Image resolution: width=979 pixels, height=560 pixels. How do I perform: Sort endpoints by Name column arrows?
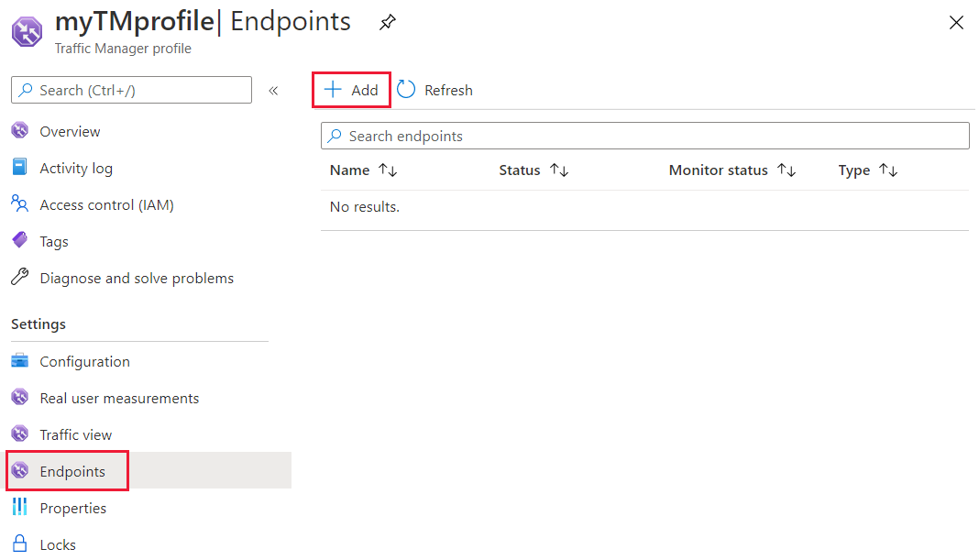[388, 170]
